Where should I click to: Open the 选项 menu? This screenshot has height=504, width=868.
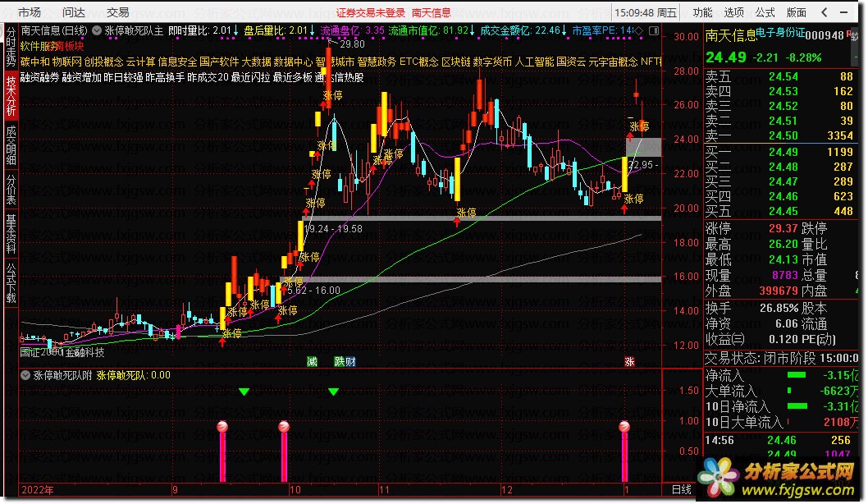(734, 12)
